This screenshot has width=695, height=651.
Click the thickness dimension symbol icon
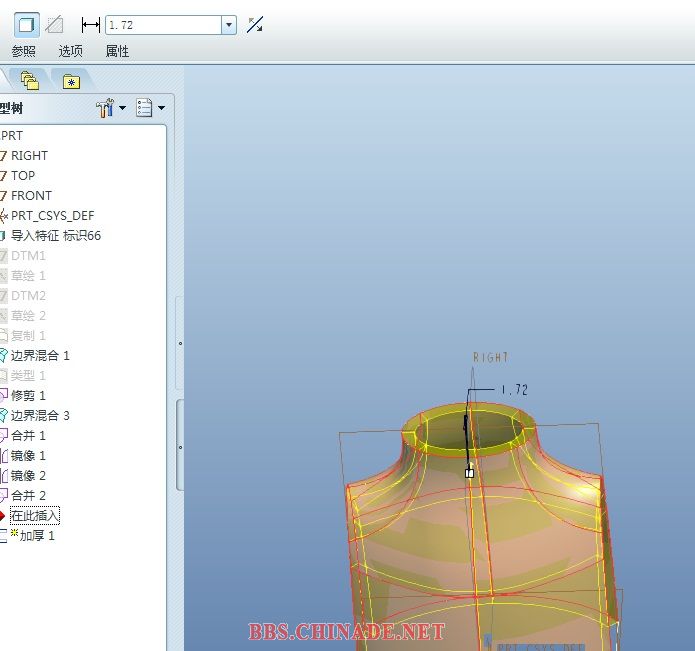click(91, 25)
